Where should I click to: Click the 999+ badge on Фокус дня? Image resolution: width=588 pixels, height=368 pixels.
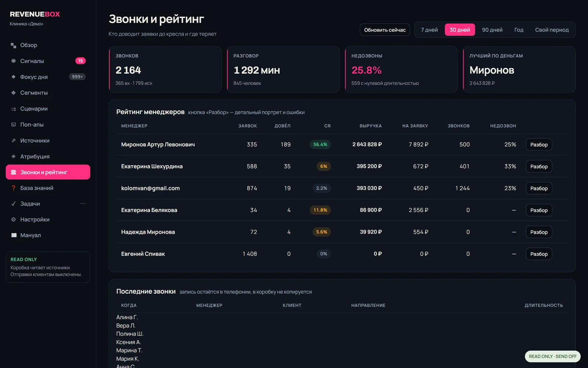point(77,77)
